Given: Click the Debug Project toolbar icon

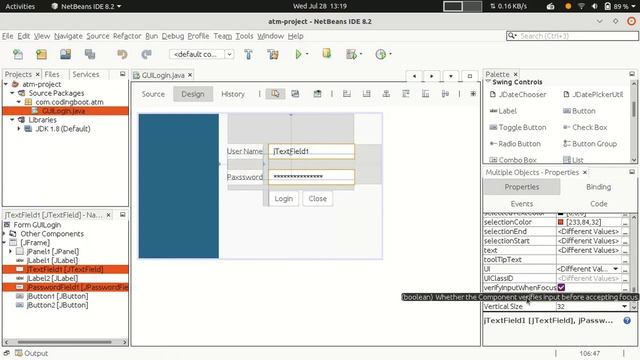Looking at the screenshot, I should 351,54.
